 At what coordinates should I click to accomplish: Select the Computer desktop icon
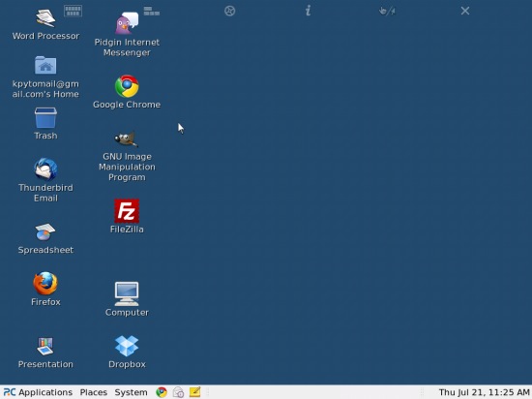127,293
